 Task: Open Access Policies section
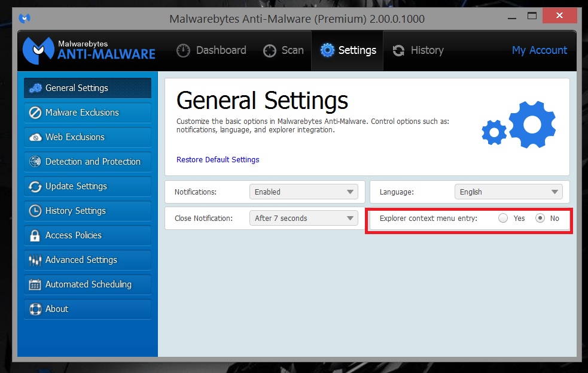point(88,235)
